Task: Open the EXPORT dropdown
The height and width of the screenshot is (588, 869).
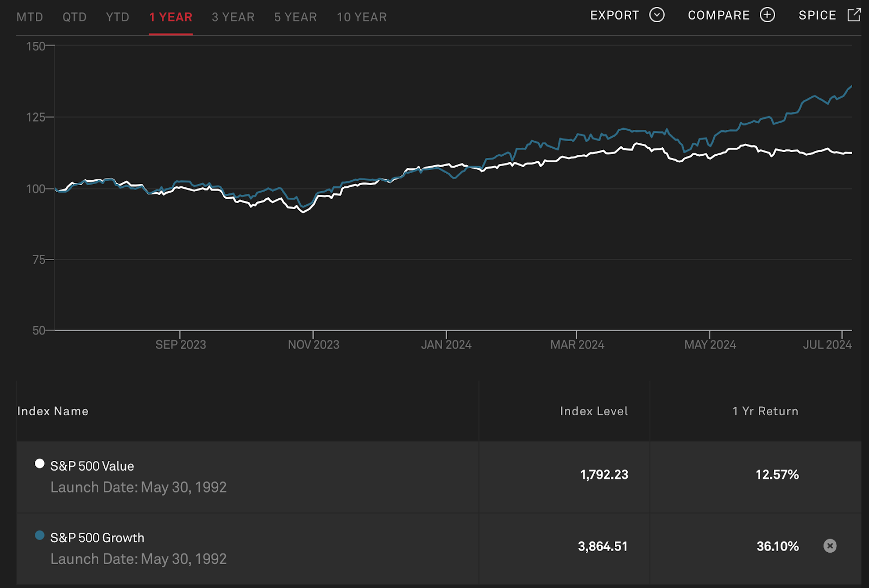Action: tap(627, 15)
